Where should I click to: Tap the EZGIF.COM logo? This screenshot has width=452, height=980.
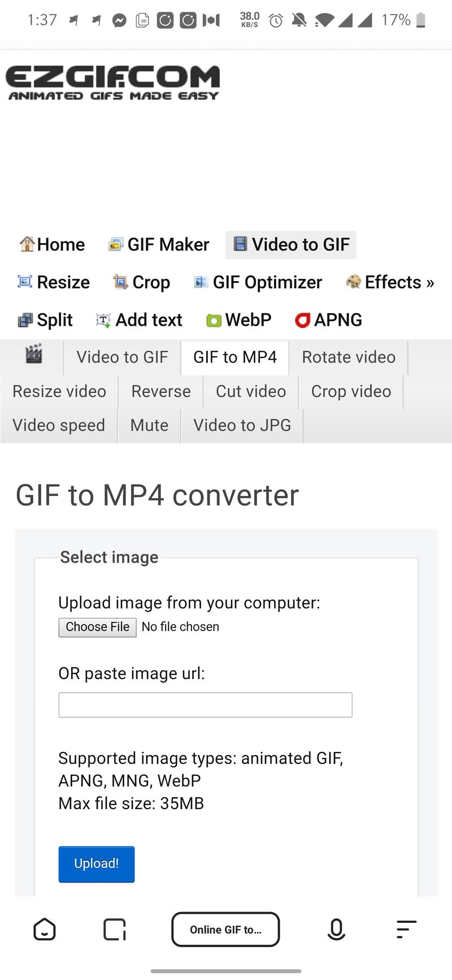coord(113,83)
